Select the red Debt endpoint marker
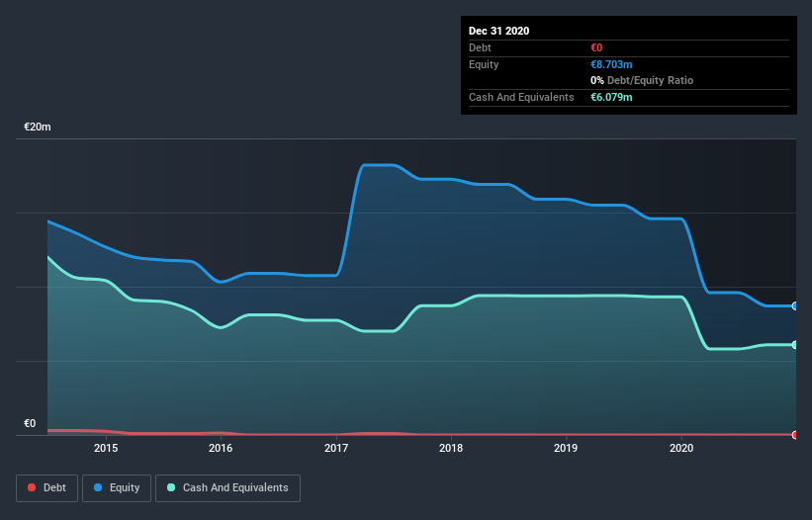The height and width of the screenshot is (520, 812). pyautogui.click(x=795, y=435)
